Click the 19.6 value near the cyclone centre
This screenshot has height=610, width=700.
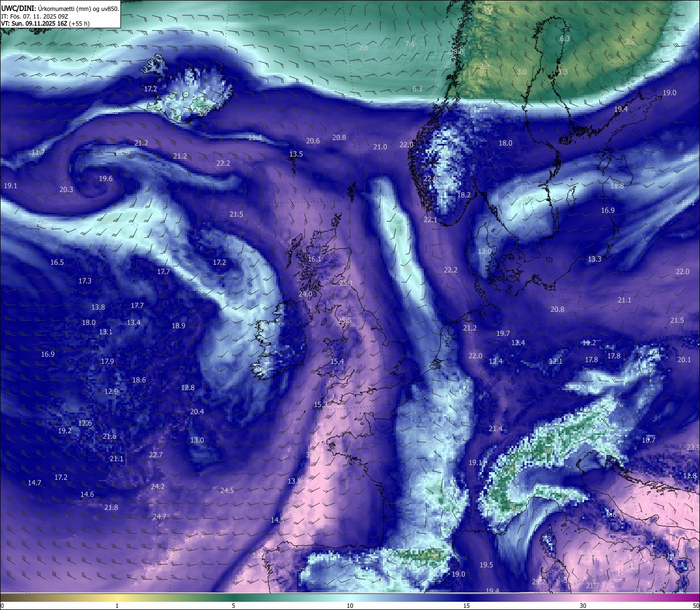click(x=106, y=179)
